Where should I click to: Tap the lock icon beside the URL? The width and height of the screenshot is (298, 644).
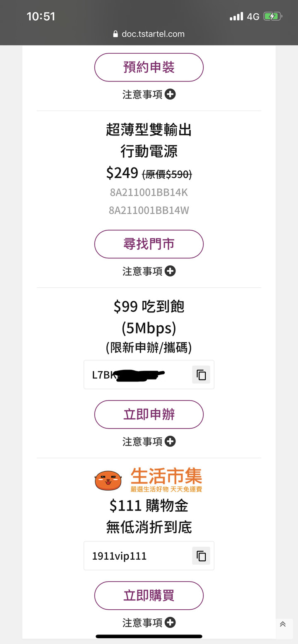115,34
